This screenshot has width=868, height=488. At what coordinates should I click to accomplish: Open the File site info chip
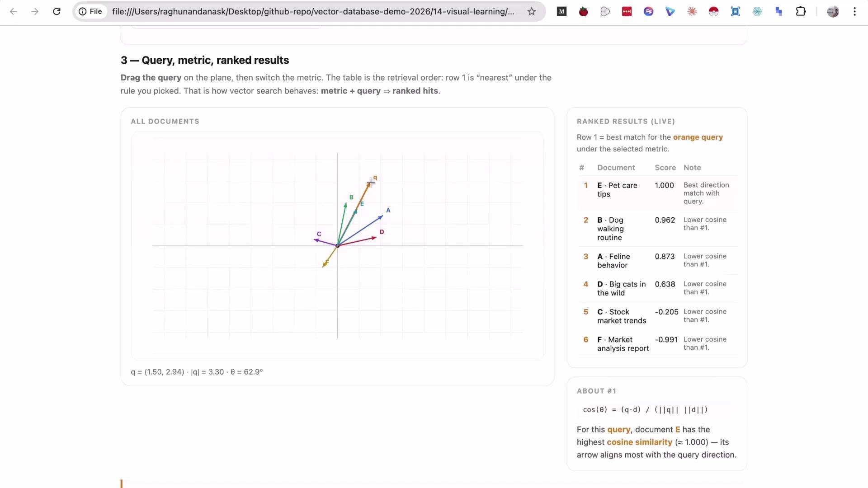point(91,12)
